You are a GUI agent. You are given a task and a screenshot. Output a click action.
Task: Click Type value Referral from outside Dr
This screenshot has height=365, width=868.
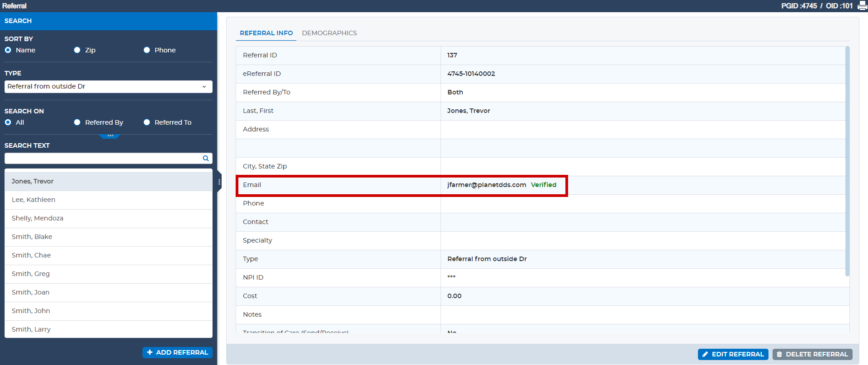point(487,259)
